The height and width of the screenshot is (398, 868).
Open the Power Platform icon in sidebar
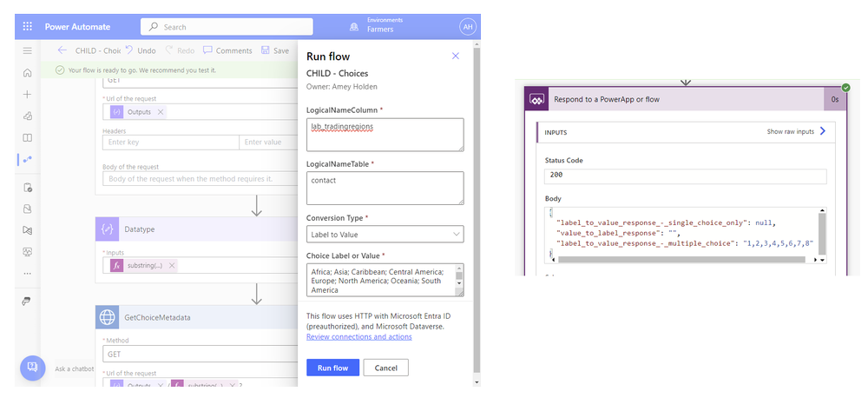[x=27, y=301]
